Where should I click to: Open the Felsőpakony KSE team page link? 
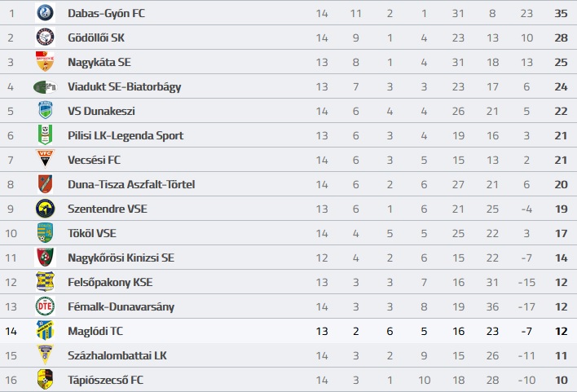tap(110, 282)
